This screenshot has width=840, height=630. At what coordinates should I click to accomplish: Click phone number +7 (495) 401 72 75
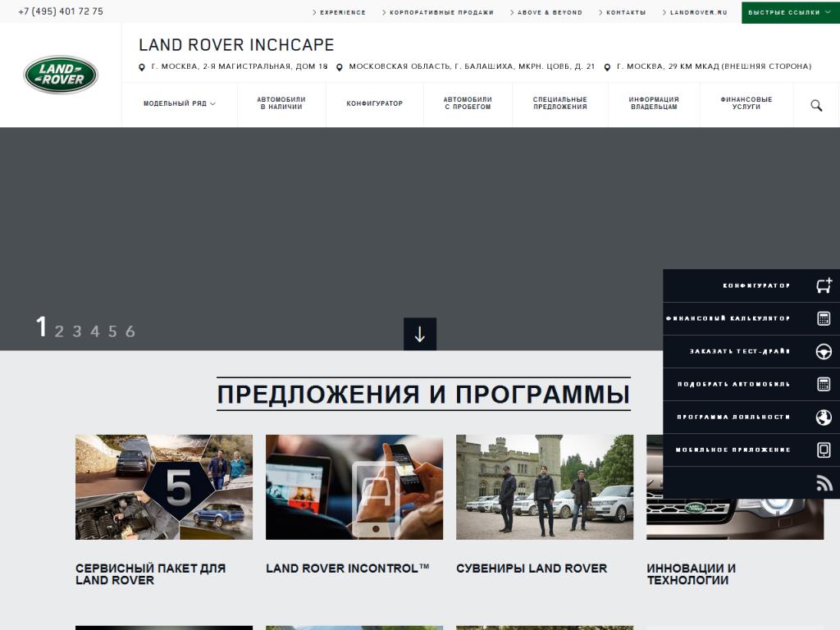pos(61,11)
